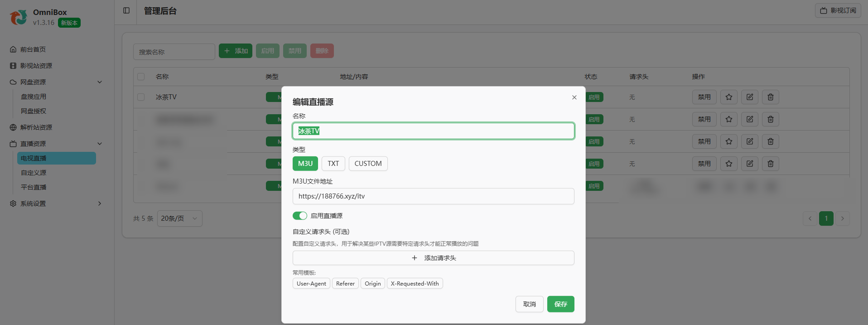Click the 名称 input field in the dialog
Image resolution: width=868 pixels, height=325 pixels.
(434, 131)
